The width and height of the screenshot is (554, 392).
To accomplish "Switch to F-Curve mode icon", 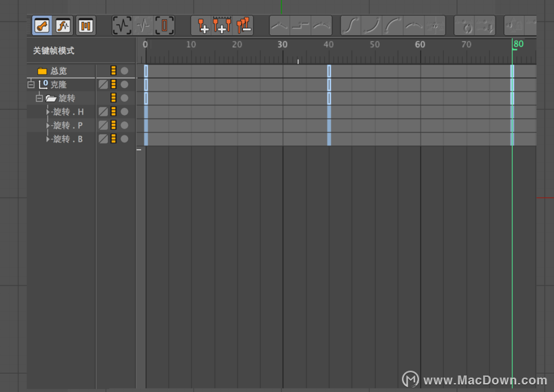I will pyautogui.click(x=63, y=25).
